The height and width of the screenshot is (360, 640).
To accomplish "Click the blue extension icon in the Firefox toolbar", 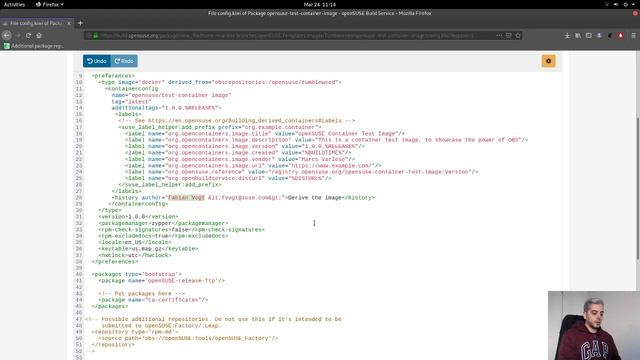I will 599,36.
